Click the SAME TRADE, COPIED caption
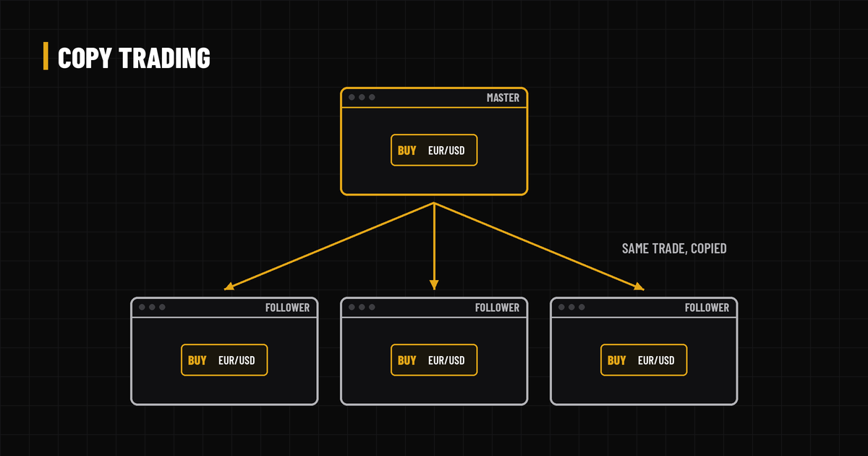 tap(674, 248)
